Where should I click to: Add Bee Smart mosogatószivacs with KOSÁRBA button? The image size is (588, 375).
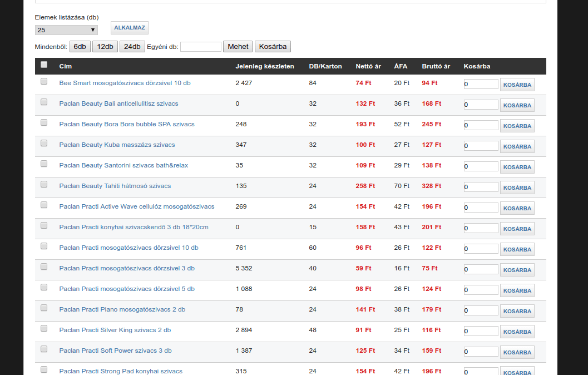tap(517, 85)
